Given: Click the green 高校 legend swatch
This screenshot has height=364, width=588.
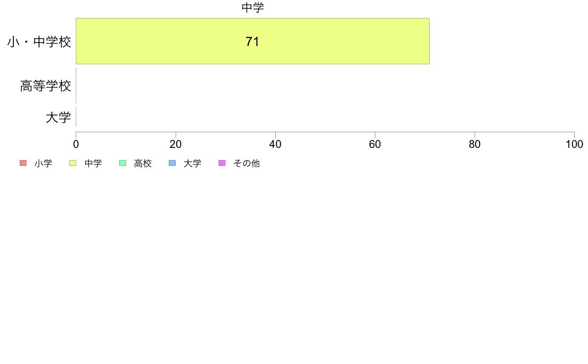Looking at the screenshot, I should [123, 163].
